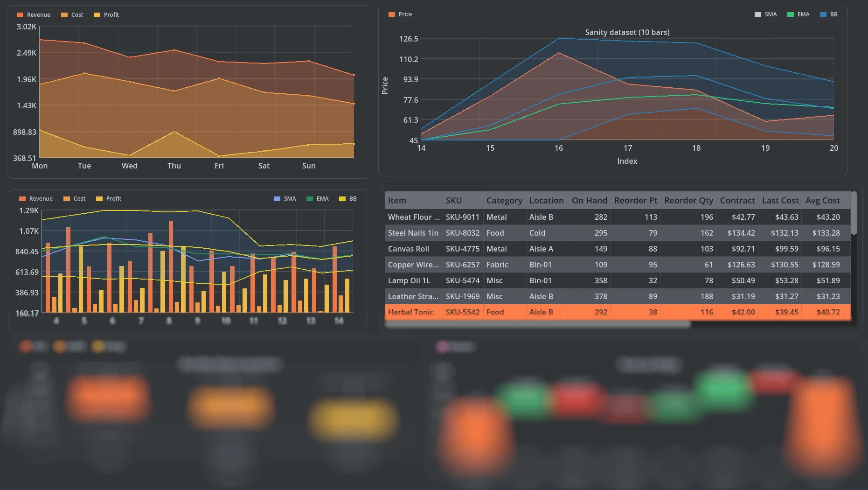The height and width of the screenshot is (490, 868).
Task: Sort by Reorder Qty column header
Action: pos(688,201)
